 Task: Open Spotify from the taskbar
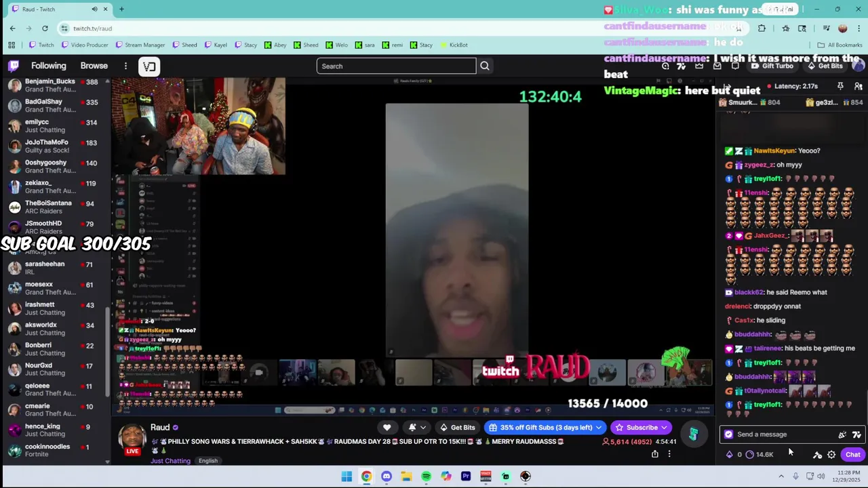[426, 476]
